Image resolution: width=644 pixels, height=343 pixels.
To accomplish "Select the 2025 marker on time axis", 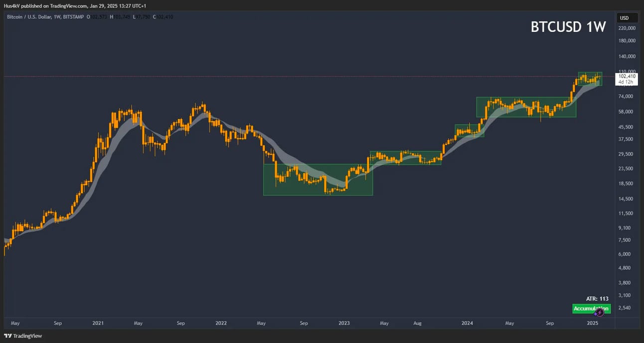I will pos(592,323).
